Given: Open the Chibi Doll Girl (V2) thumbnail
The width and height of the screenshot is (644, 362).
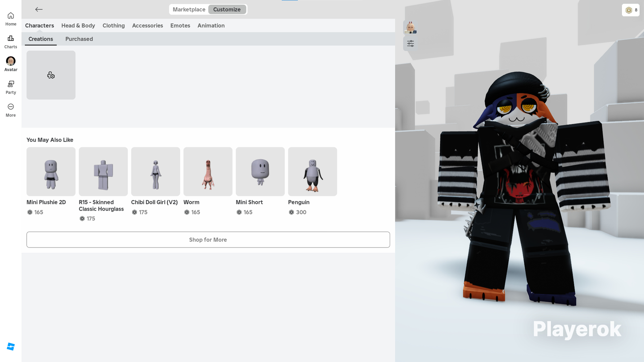Looking at the screenshot, I should click(156, 172).
